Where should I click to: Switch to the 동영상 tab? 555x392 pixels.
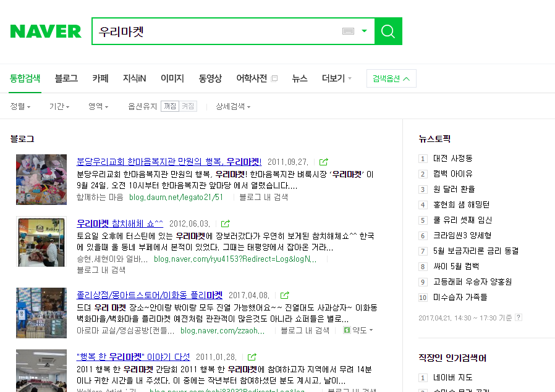point(210,78)
